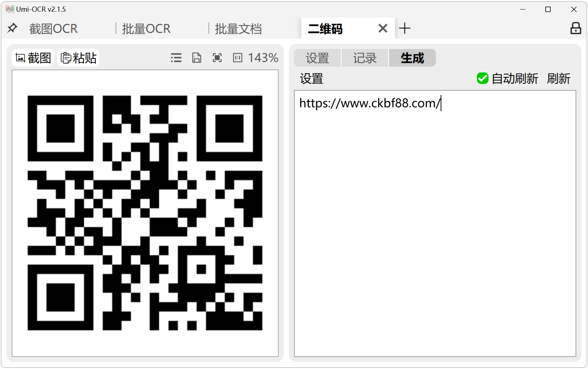588x369 pixels.
Task: Minimize the Umi-OCR window
Action: point(523,10)
